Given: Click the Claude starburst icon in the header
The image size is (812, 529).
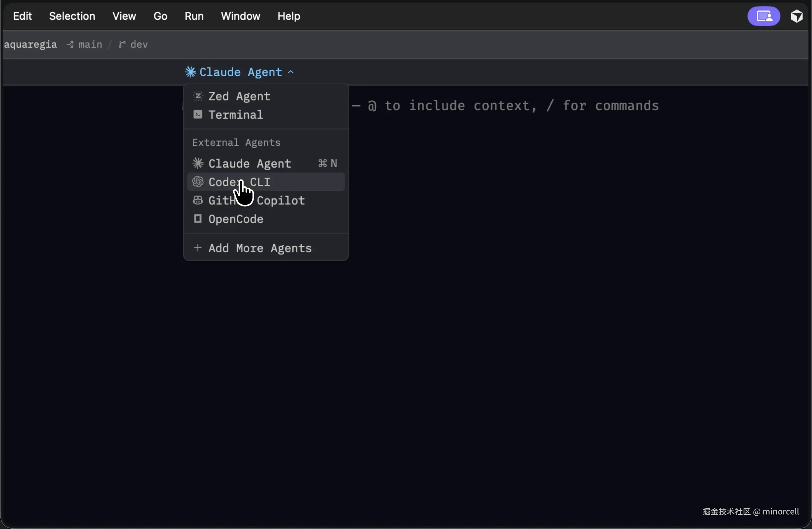Looking at the screenshot, I should click(x=190, y=72).
